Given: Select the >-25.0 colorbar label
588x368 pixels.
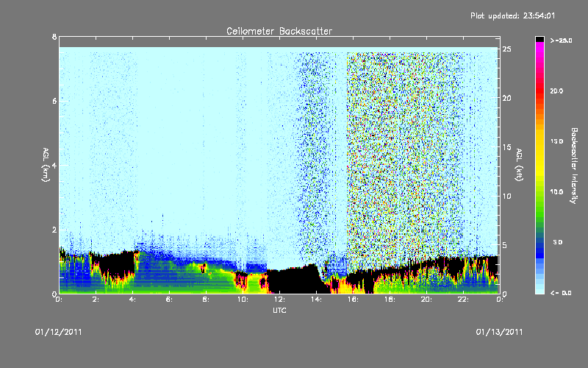Looking at the screenshot, I should pyautogui.click(x=561, y=40).
